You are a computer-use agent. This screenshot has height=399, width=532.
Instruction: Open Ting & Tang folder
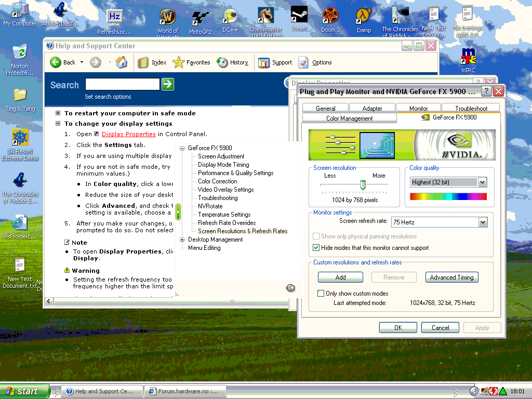click(20, 100)
